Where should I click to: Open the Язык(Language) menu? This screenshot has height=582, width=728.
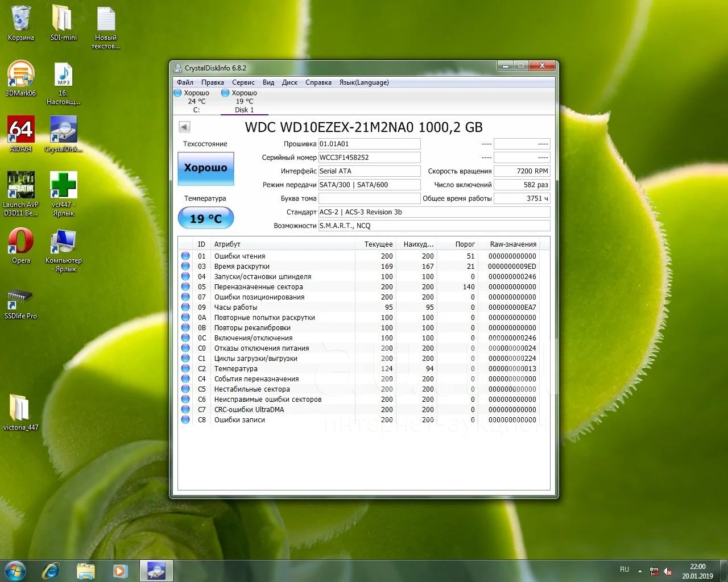364,82
